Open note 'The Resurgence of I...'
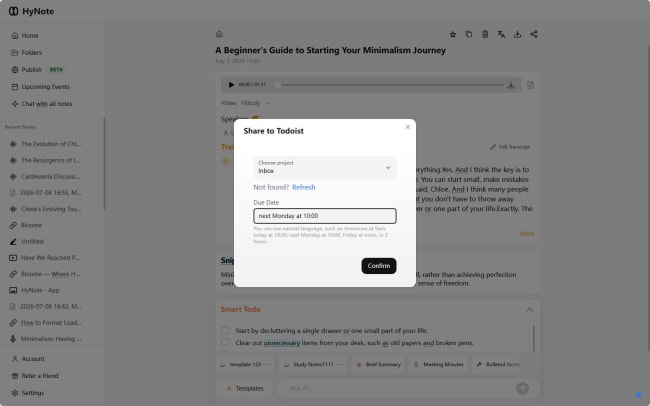The image size is (650, 406). pos(45,160)
